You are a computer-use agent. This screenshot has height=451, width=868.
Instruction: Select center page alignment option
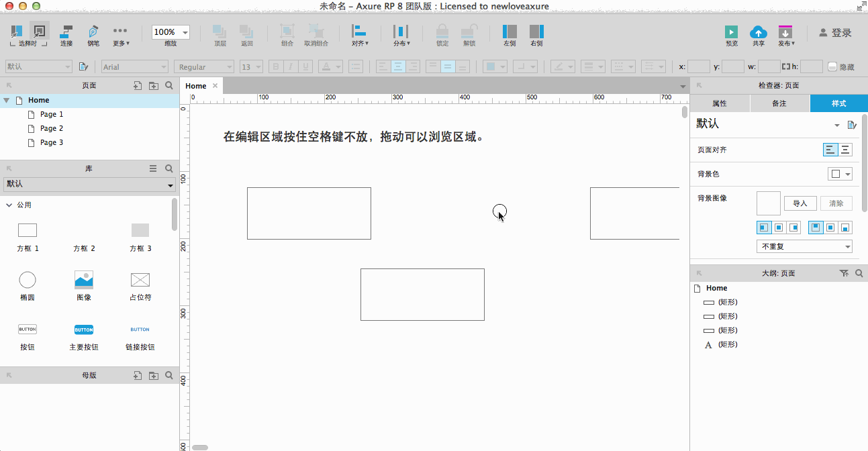(x=846, y=150)
